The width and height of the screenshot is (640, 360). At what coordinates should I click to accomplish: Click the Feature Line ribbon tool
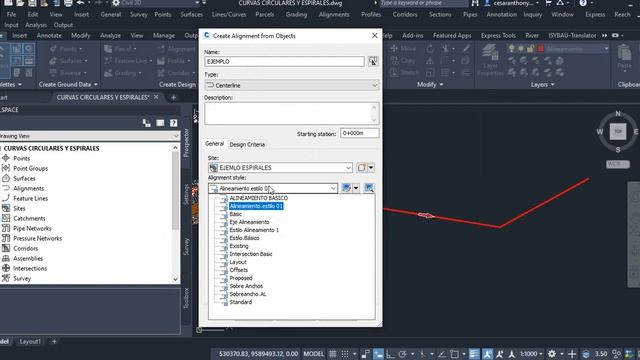pyautogui.click(x=128, y=61)
